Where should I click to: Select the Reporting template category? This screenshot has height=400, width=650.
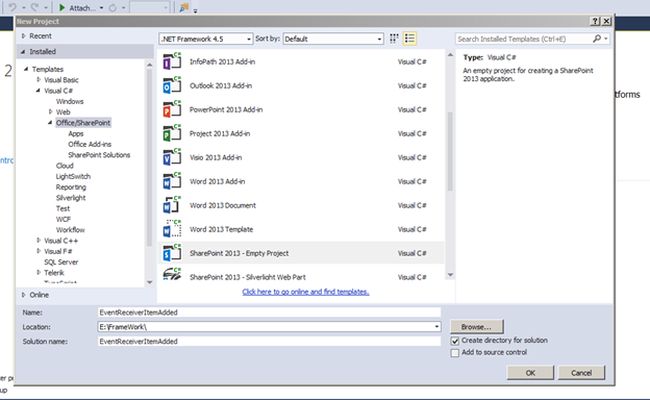71,187
